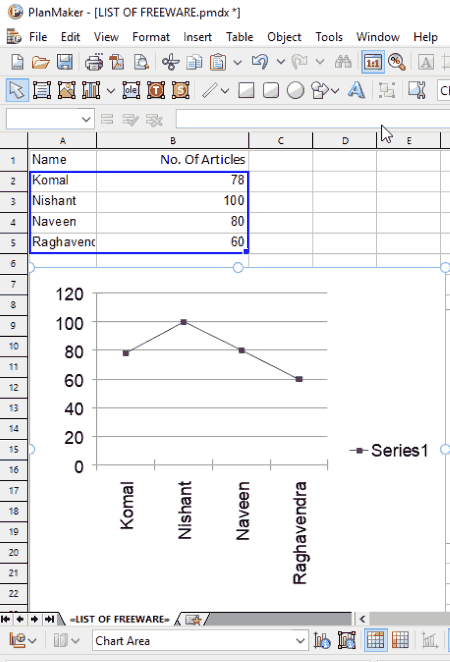450x662 pixels.
Task: Click the No. Of Articles header cell
Action: 172,160
